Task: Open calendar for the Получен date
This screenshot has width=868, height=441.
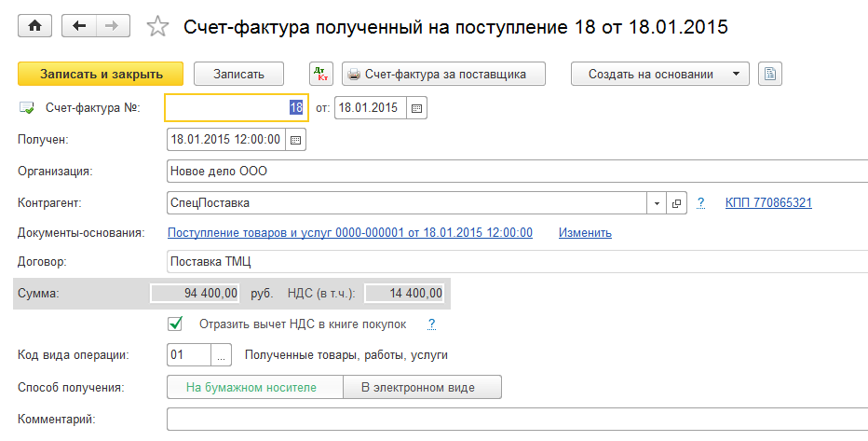Action: click(x=296, y=140)
